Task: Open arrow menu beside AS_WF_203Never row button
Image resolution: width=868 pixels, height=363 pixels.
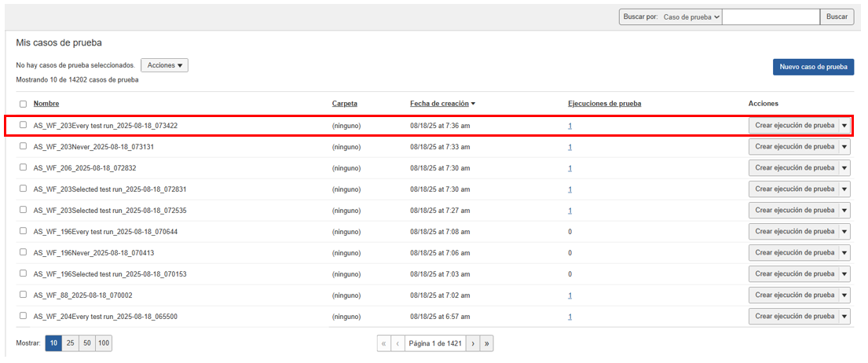Action: [844, 147]
